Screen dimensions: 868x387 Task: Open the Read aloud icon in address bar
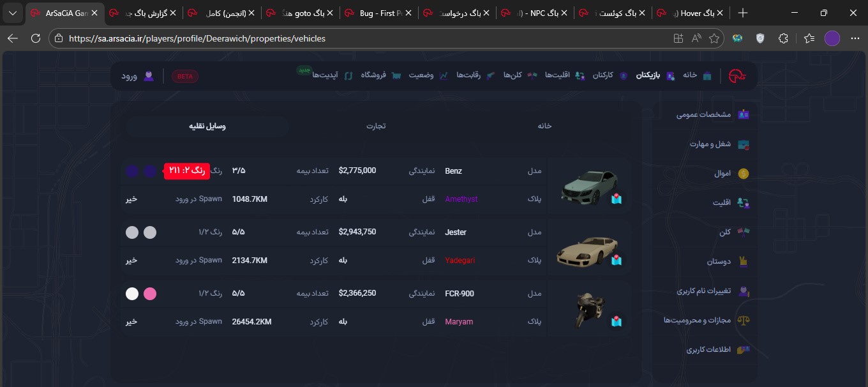click(697, 38)
